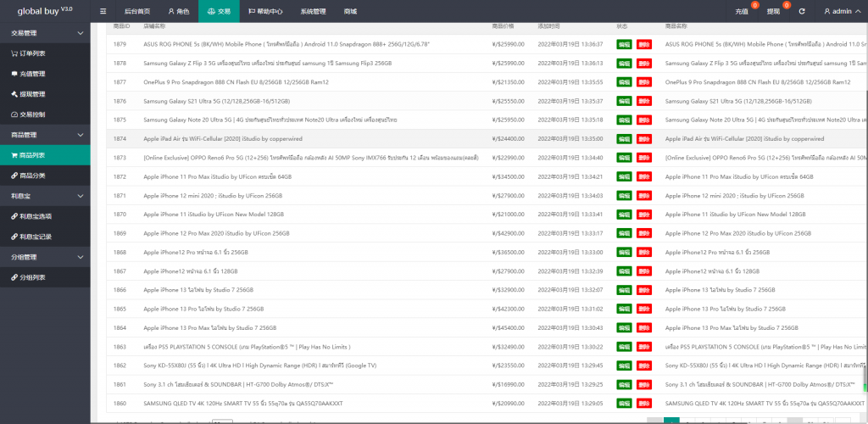The width and height of the screenshot is (868, 424).
Task: Open 提现管理 in the sidebar
Action: pyautogui.click(x=45, y=94)
